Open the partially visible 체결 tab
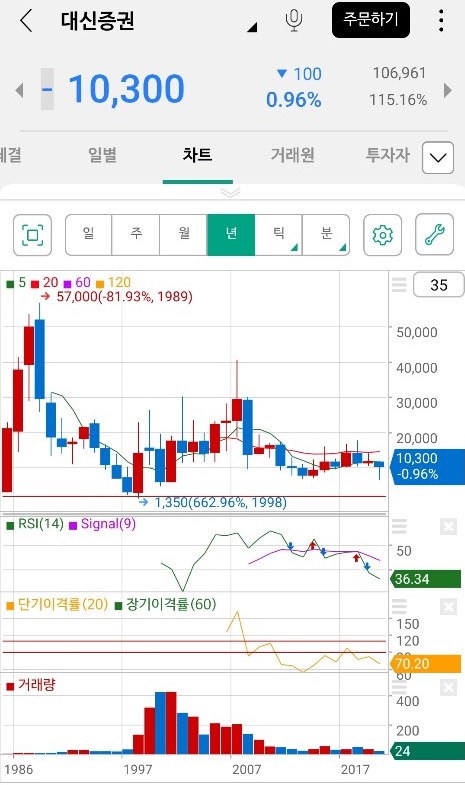The width and height of the screenshot is (465, 785). point(11,155)
